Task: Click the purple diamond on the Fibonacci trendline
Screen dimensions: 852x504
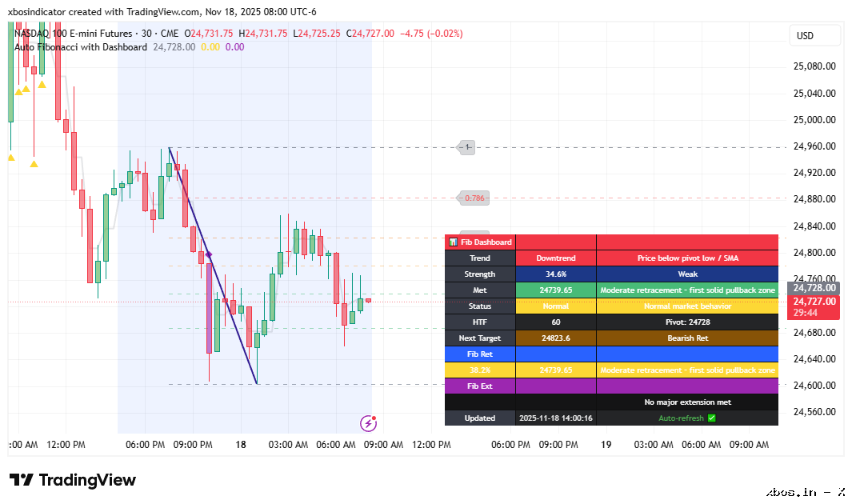Action: click(x=209, y=254)
